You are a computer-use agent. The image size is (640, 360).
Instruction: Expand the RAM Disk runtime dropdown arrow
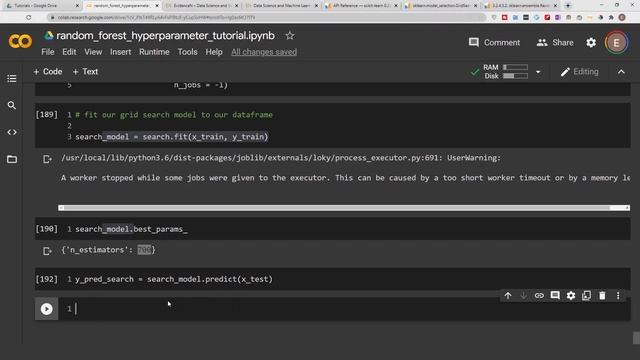coord(538,72)
